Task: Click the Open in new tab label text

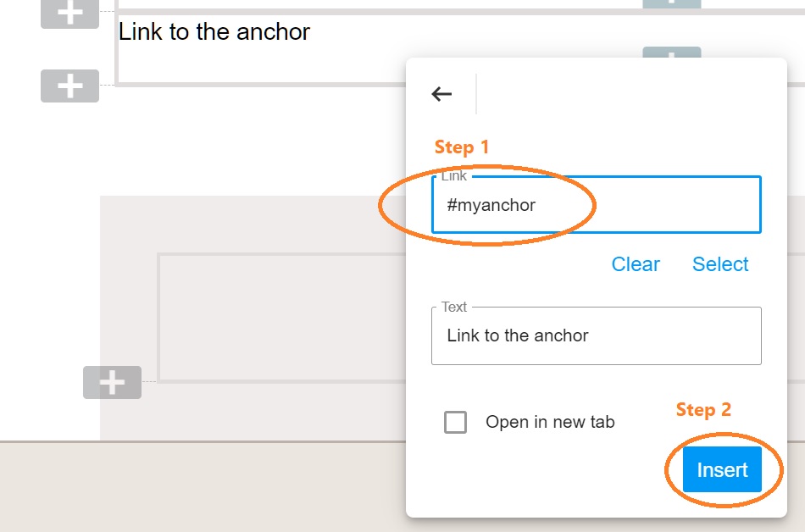Action: click(x=550, y=422)
